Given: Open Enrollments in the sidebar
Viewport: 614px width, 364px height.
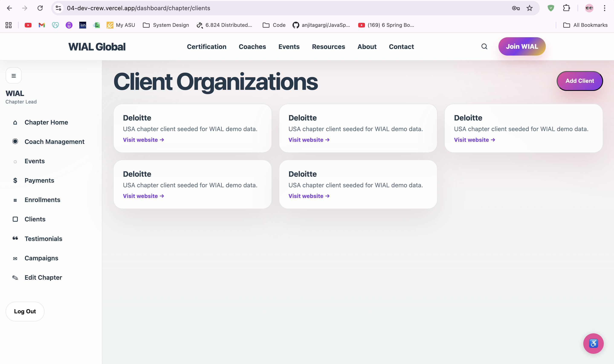Looking at the screenshot, I should 42,200.
